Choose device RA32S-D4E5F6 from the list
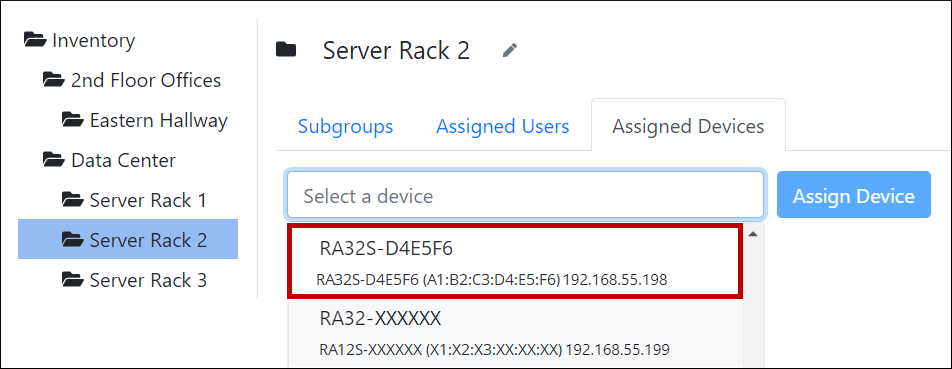Screen dimensions: 952x369 point(515,262)
